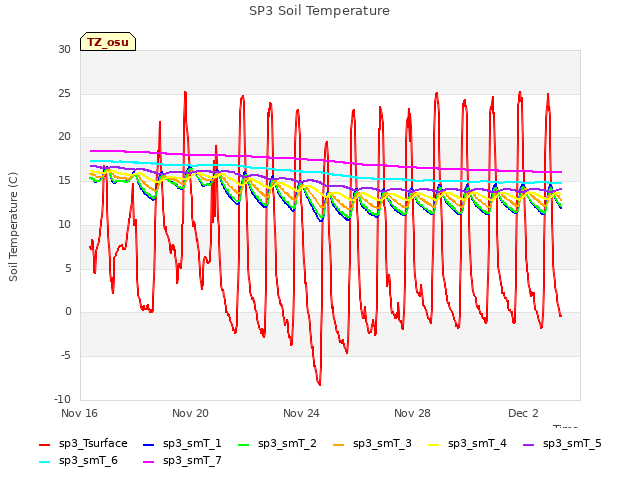
Task: Toggle the sp3_smT_3 legend entry
Action: click(372, 444)
